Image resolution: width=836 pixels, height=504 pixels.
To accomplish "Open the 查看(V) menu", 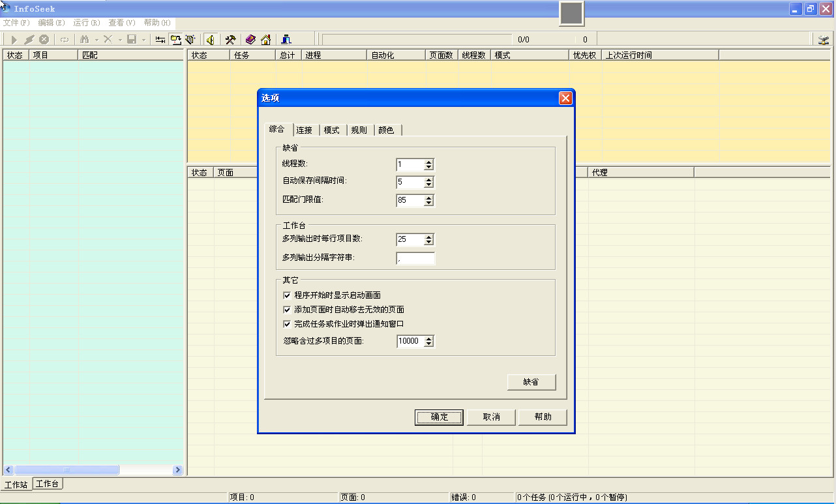I will coord(122,22).
